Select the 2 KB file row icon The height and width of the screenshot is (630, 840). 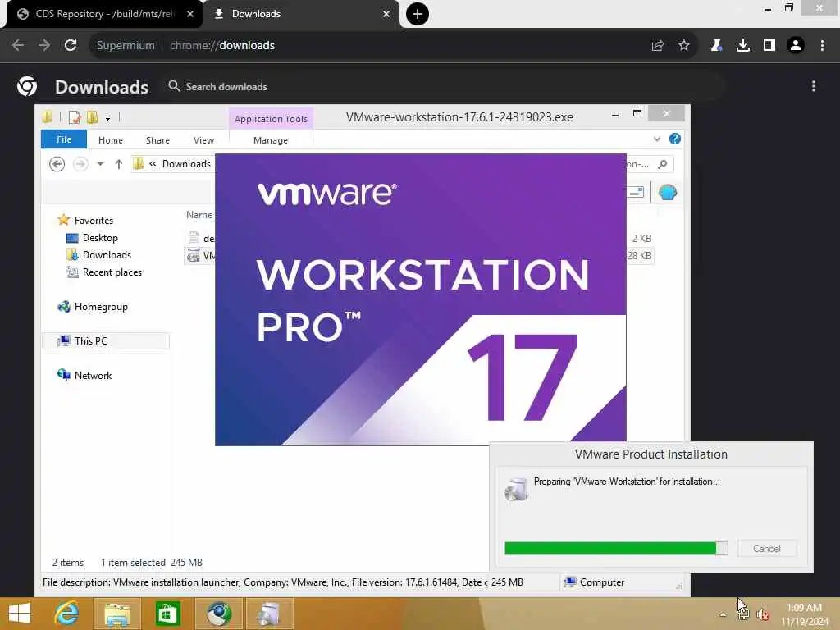coord(194,239)
